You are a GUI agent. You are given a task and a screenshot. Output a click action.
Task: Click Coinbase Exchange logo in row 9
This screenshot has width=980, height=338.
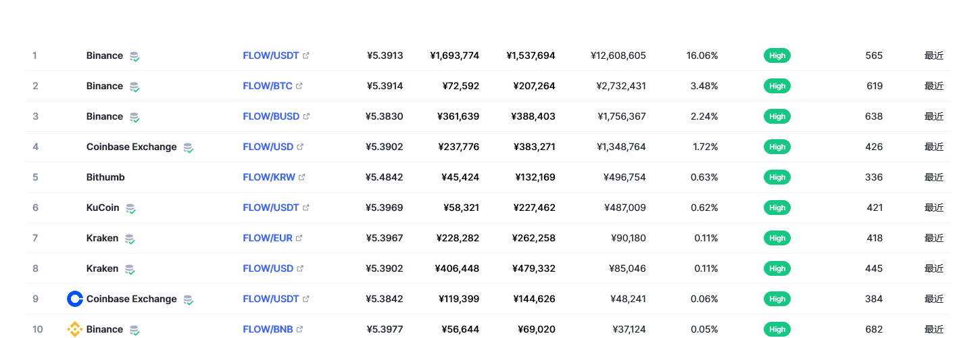coord(75,299)
